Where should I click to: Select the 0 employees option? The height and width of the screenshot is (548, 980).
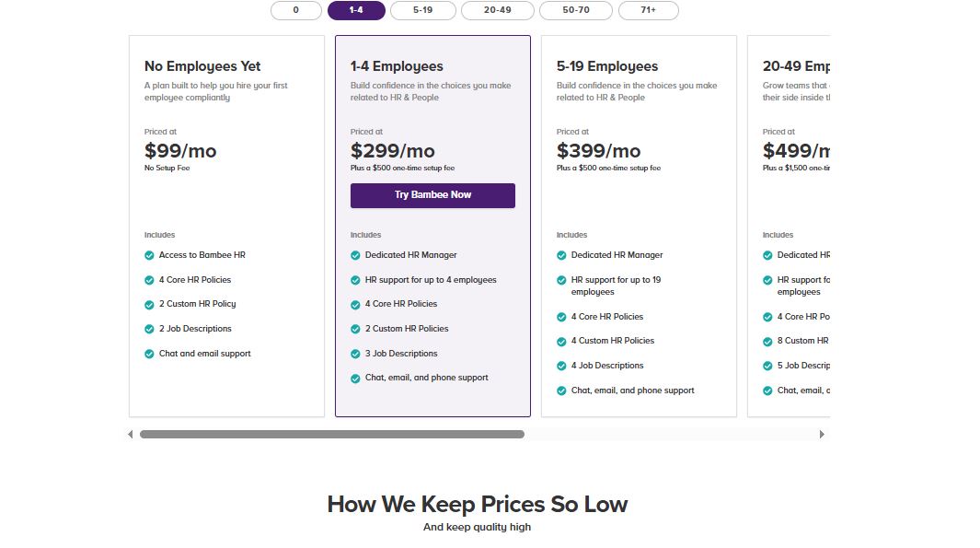pyautogui.click(x=295, y=10)
